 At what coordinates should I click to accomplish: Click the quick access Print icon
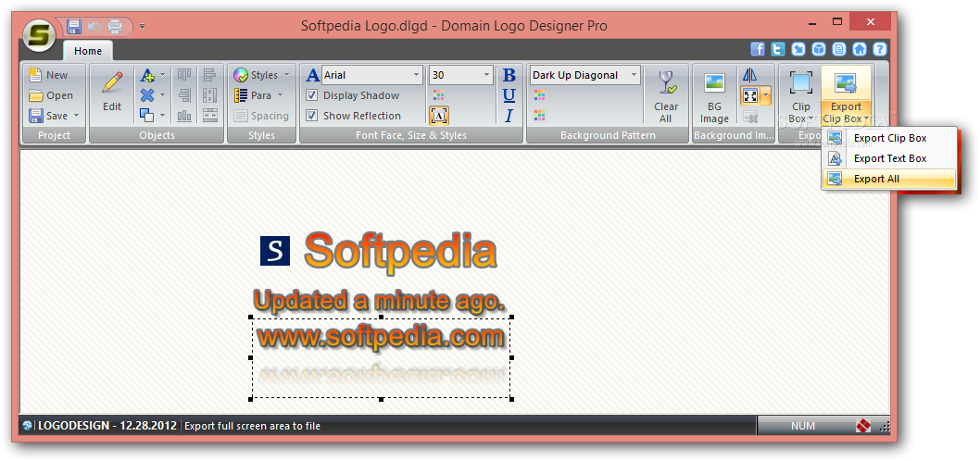pyautogui.click(x=115, y=26)
